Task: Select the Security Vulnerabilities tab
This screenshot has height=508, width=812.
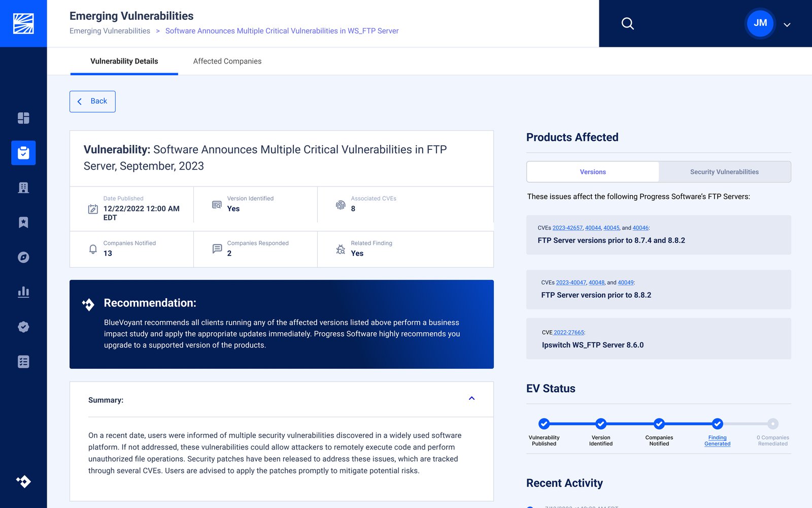Action: pyautogui.click(x=724, y=172)
